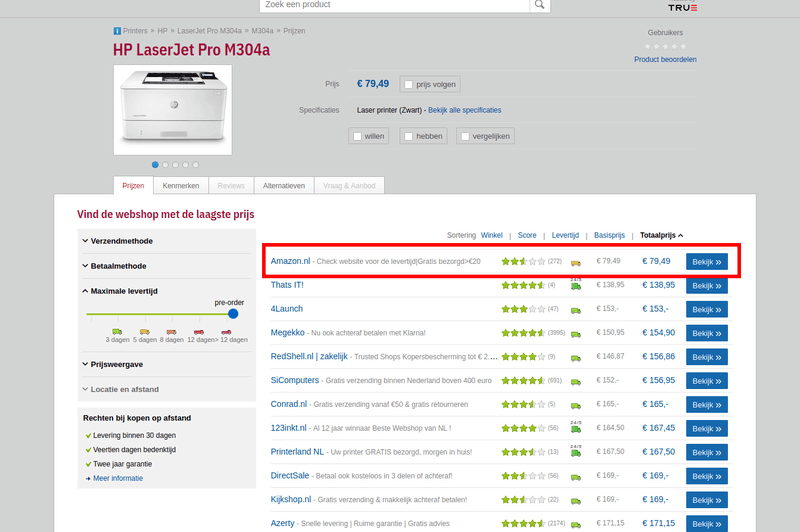Click the HP LaserJet printer image

(173, 110)
